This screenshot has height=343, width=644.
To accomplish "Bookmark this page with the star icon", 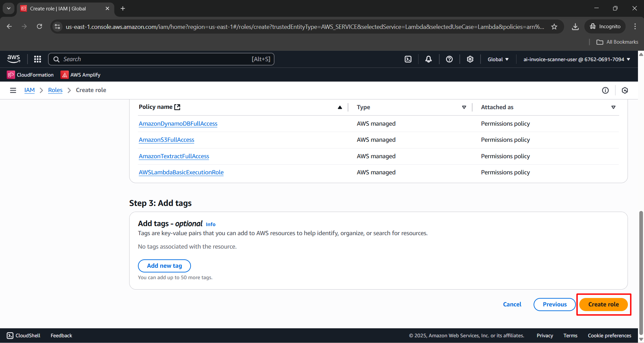I will [x=554, y=27].
